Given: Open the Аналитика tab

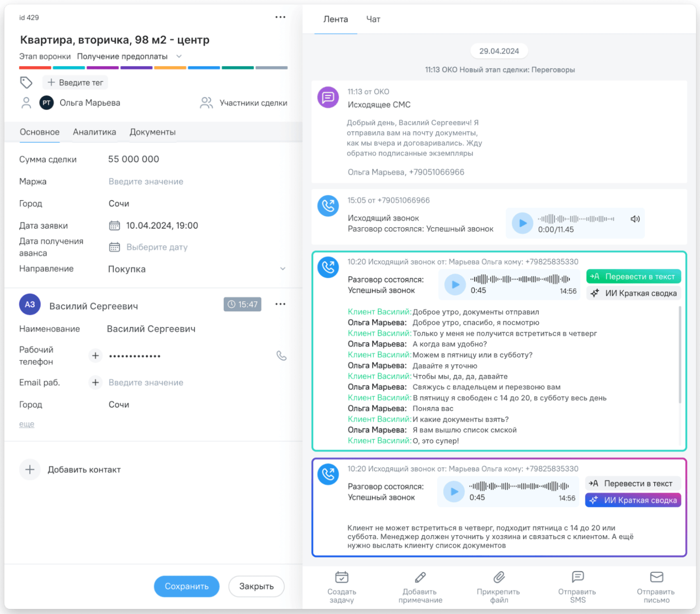Looking at the screenshot, I should (94, 132).
